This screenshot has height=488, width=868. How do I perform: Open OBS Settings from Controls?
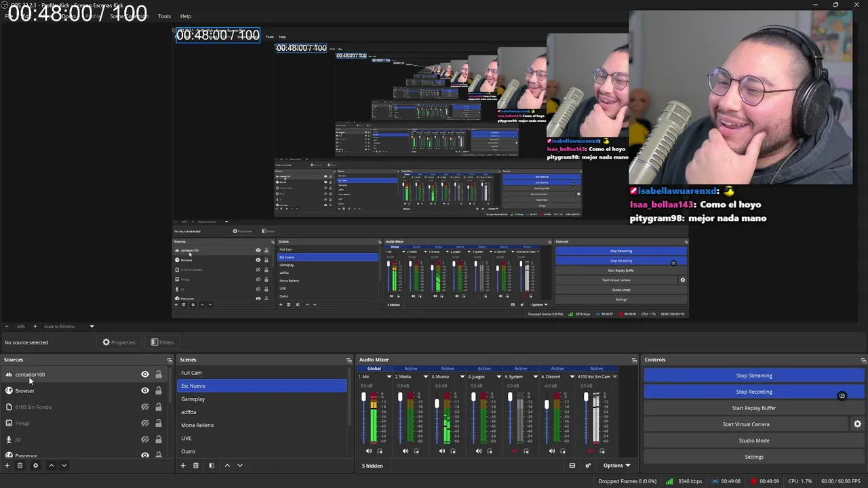[754, 457]
